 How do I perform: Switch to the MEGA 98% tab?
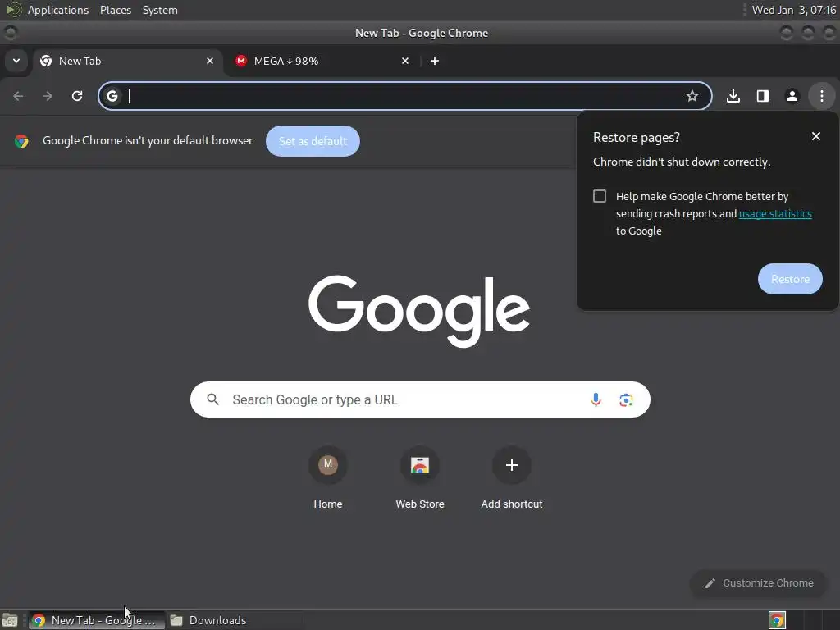[322, 61]
